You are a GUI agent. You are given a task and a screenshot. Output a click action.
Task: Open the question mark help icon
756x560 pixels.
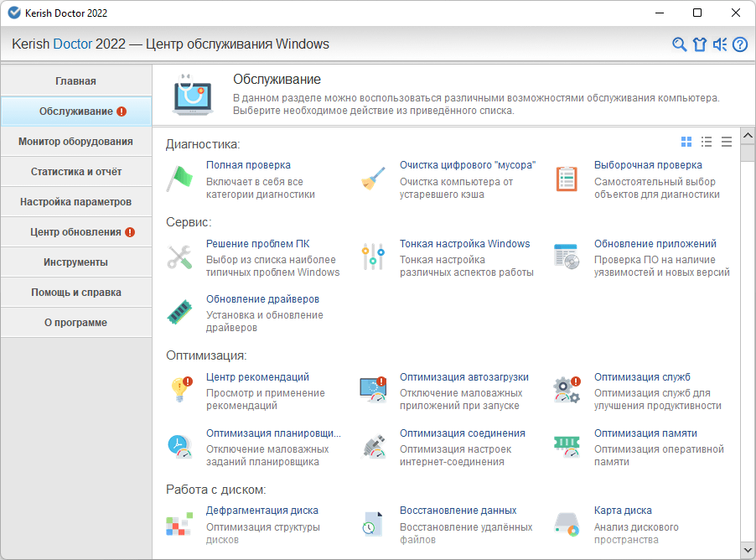click(x=740, y=44)
